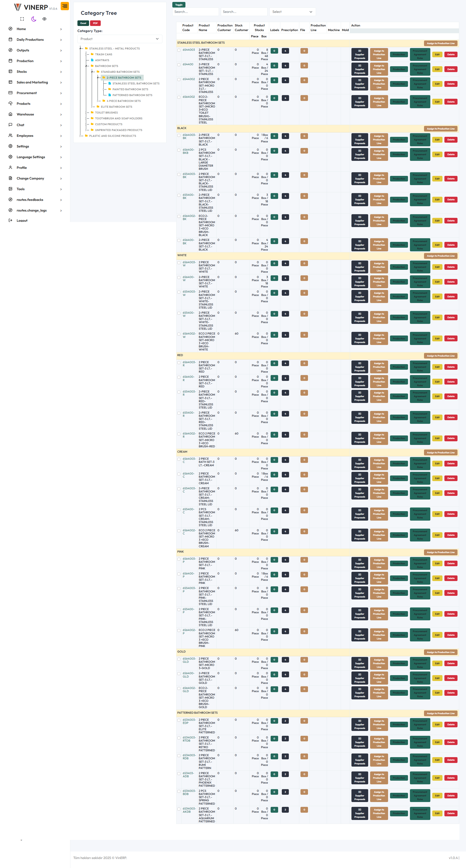Viewport: 466px width, 868px height.
Task: Check the box for product 6564003-C
Action: click(179, 459)
